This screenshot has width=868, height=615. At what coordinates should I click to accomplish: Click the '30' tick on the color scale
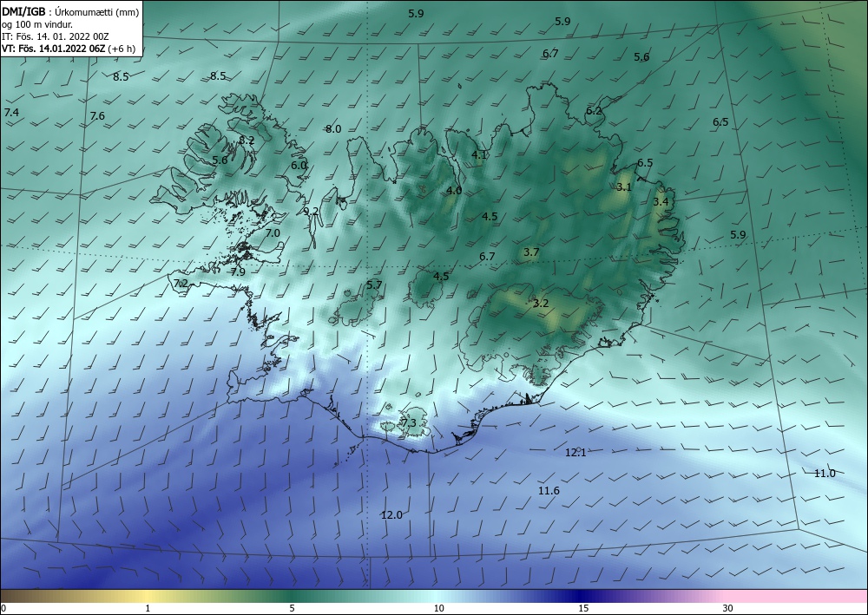[727, 609]
